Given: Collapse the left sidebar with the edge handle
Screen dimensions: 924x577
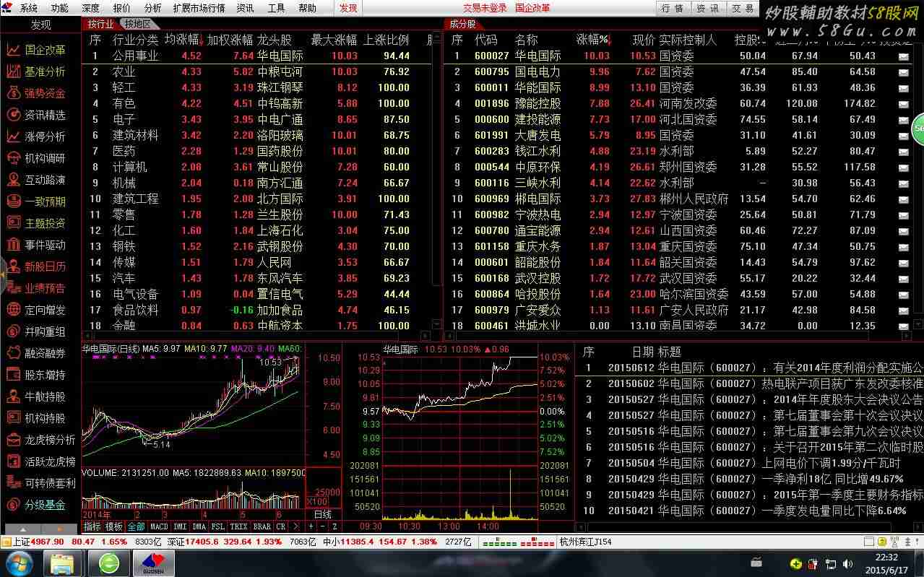Looking at the screenshot, I should tap(3, 274).
